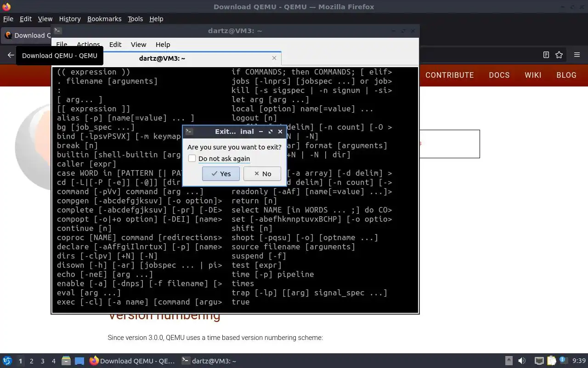Open Firefox Bookmarks menu
The image size is (588, 368).
tap(104, 19)
